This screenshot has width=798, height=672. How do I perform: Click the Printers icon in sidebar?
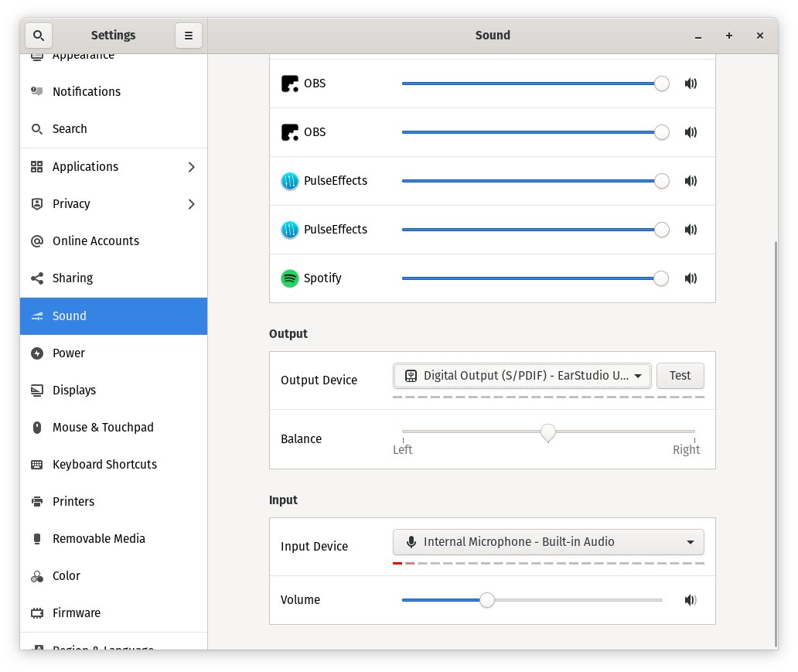[36, 501]
